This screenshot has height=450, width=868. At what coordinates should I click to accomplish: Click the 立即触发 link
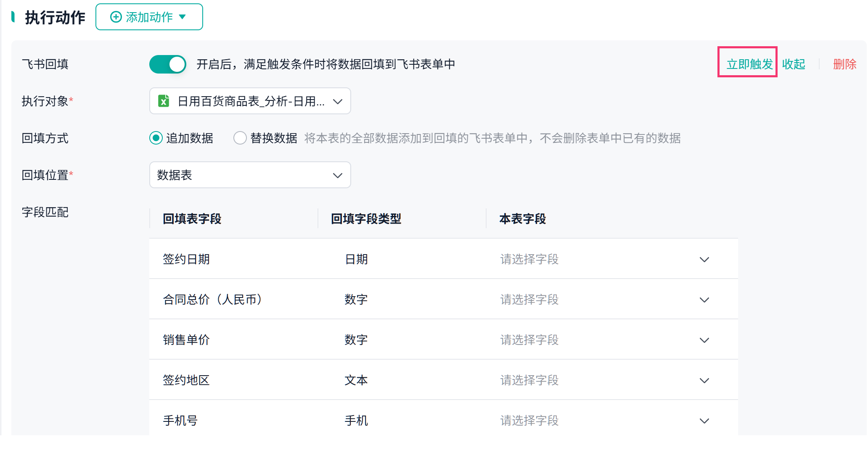[x=750, y=64]
